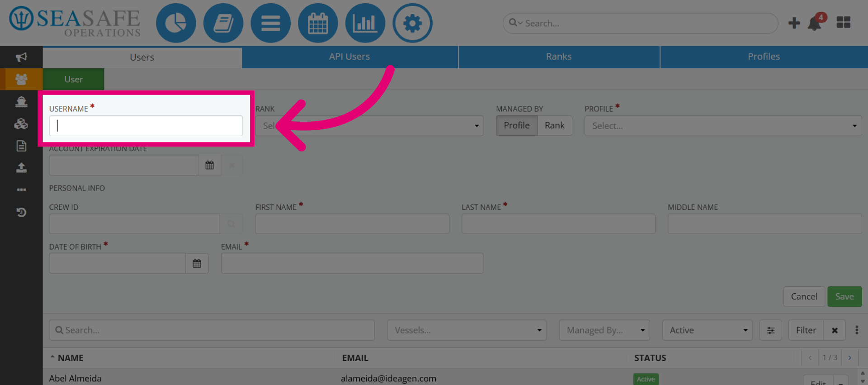Click the Date of Birth field
Image resolution: width=868 pixels, height=385 pixels.
click(x=117, y=263)
